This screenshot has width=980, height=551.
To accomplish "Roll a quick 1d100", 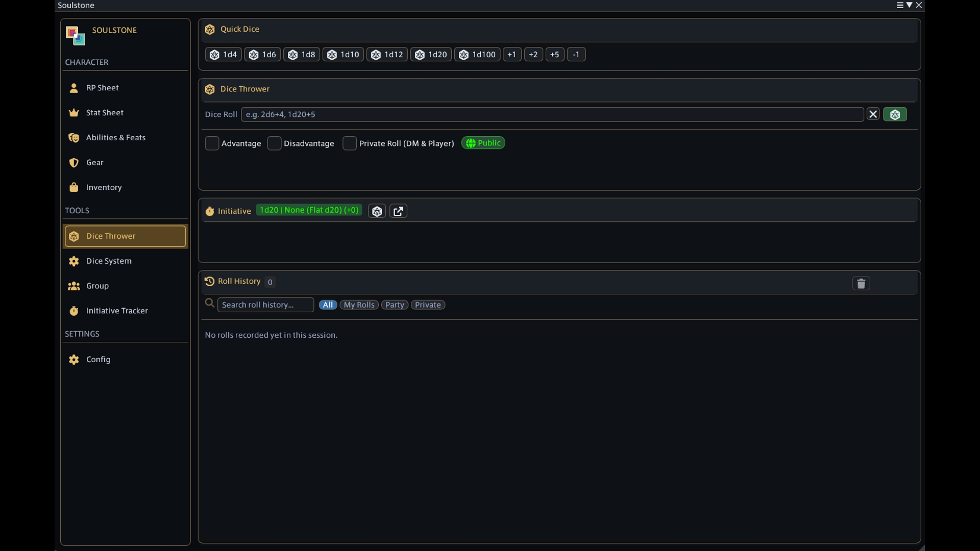I will pyautogui.click(x=477, y=55).
